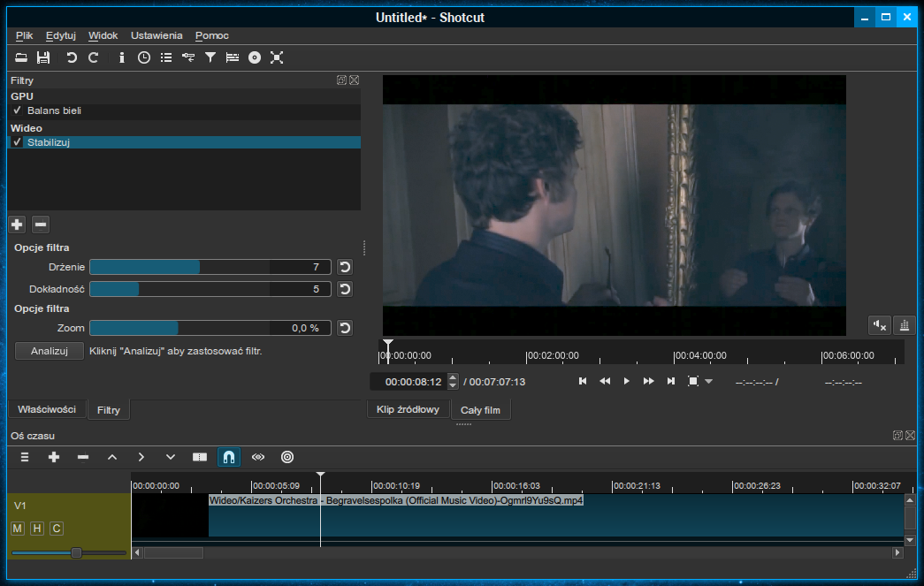This screenshot has height=586, width=924.
Task: Show audio meter icon beside preview
Action: click(905, 325)
